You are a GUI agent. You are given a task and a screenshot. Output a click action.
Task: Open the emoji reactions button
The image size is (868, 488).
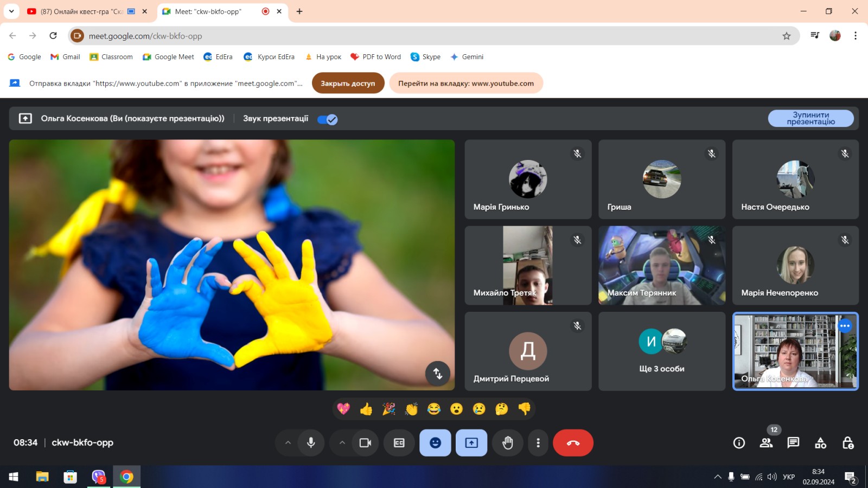[x=435, y=443]
